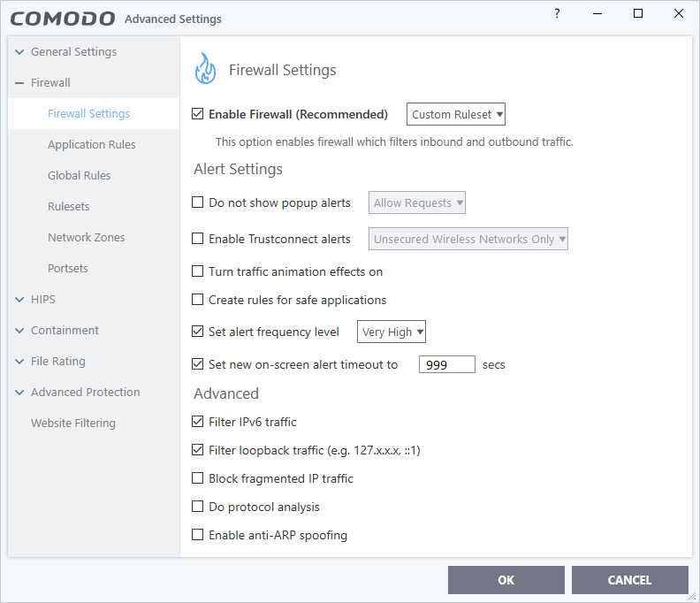Click the CANCEL button
The width and height of the screenshot is (700, 603).
click(x=630, y=580)
